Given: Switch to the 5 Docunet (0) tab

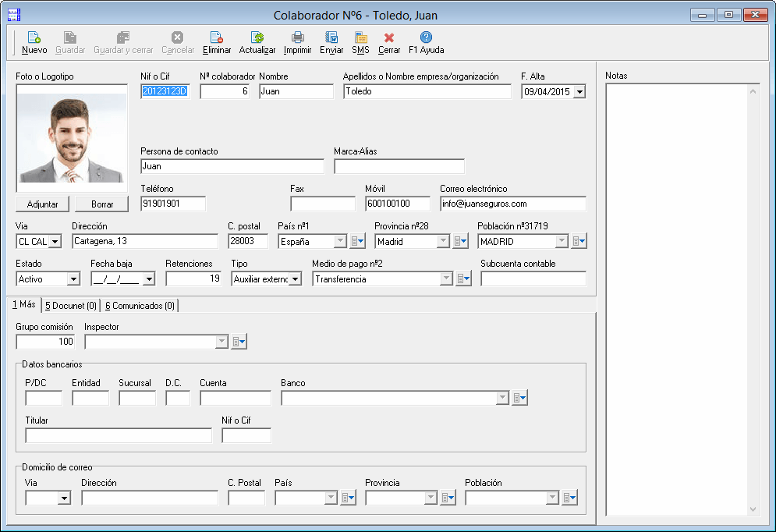Looking at the screenshot, I should pos(71,306).
